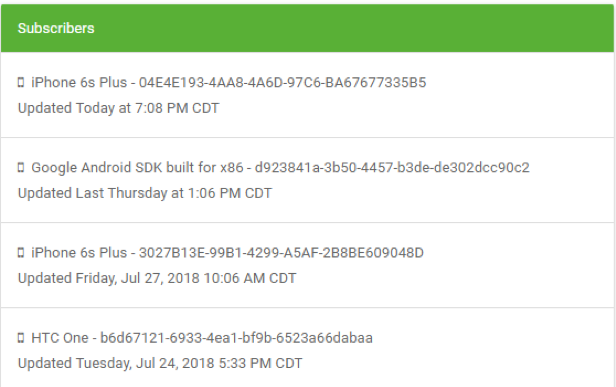616x387 pixels.
Task: Click the phone icon beside iPhone 04E4E193
Action: coord(21,83)
